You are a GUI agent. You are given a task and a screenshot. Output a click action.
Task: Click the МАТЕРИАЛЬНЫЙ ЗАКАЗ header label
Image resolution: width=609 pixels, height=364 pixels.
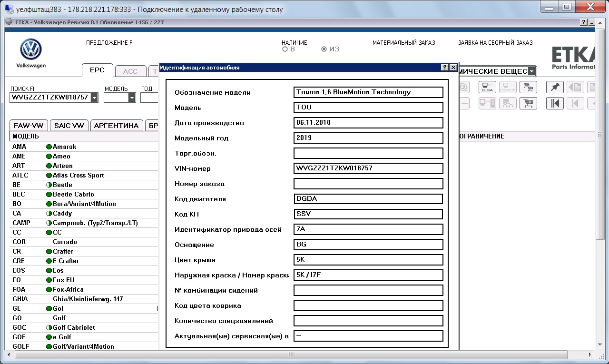coord(404,43)
